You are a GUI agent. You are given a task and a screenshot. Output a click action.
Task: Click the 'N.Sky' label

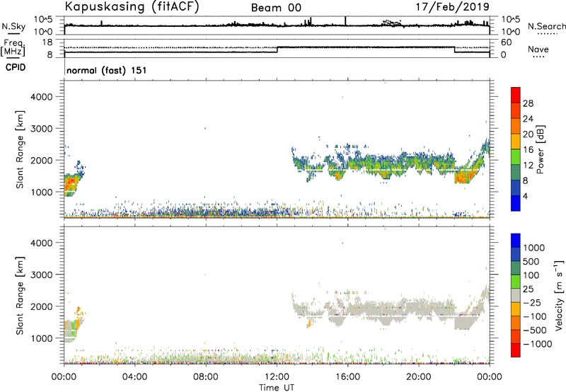click(13, 26)
